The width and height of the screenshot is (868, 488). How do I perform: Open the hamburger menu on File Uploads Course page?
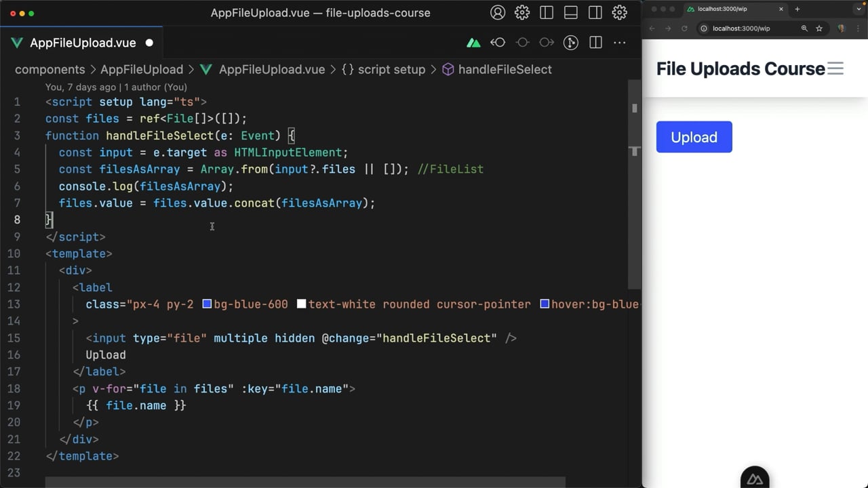coord(835,68)
